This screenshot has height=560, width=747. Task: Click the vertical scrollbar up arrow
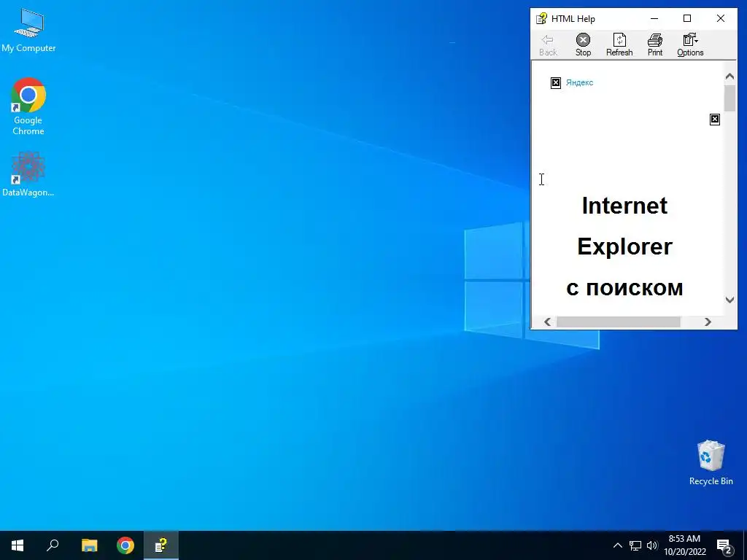(x=729, y=76)
